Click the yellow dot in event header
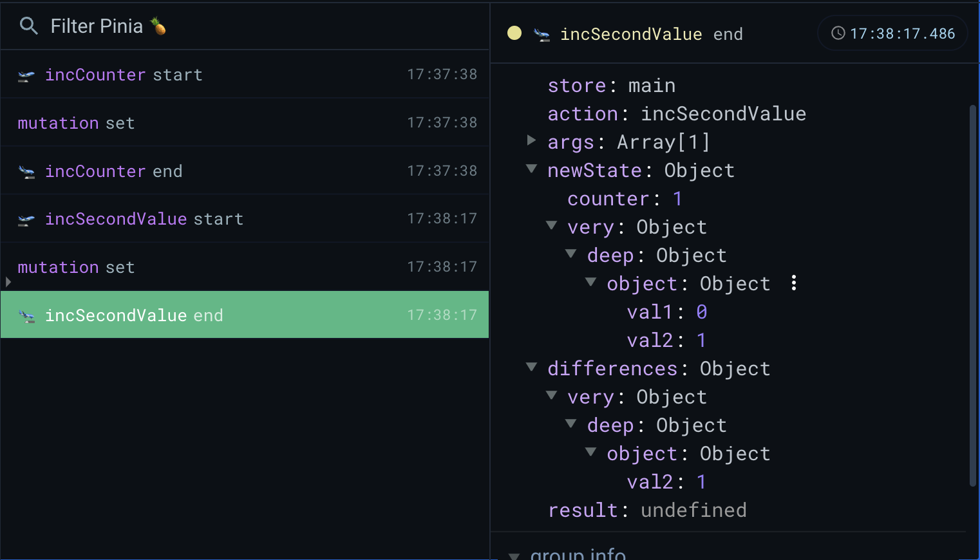The width and height of the screenshot is (980, 560). pos(514,33)
